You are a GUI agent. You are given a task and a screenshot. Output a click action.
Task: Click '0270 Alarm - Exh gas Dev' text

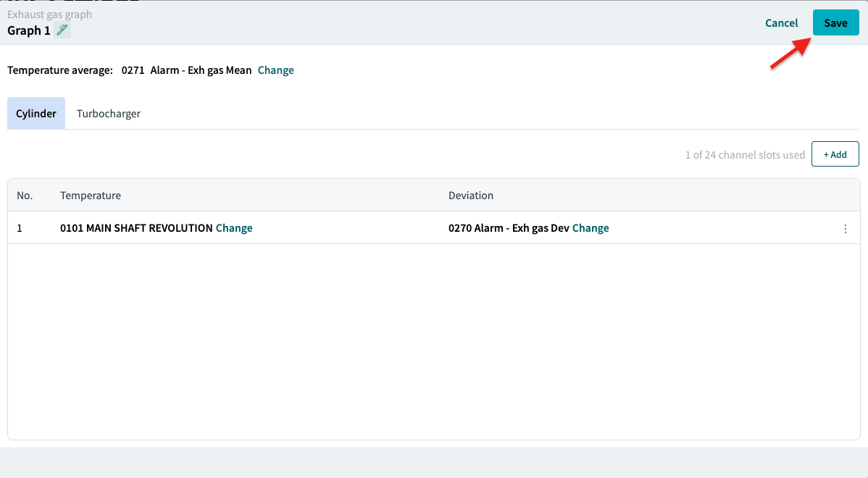click(509, 228)
